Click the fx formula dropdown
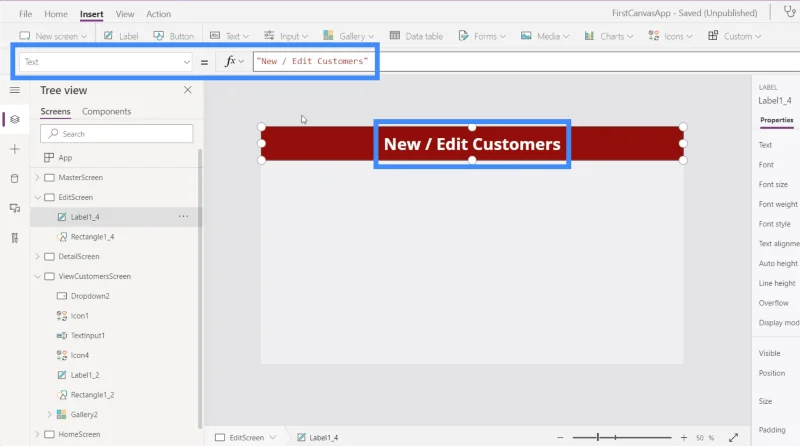The width and height of the screenshot is (800, 446). click(234, 61)
